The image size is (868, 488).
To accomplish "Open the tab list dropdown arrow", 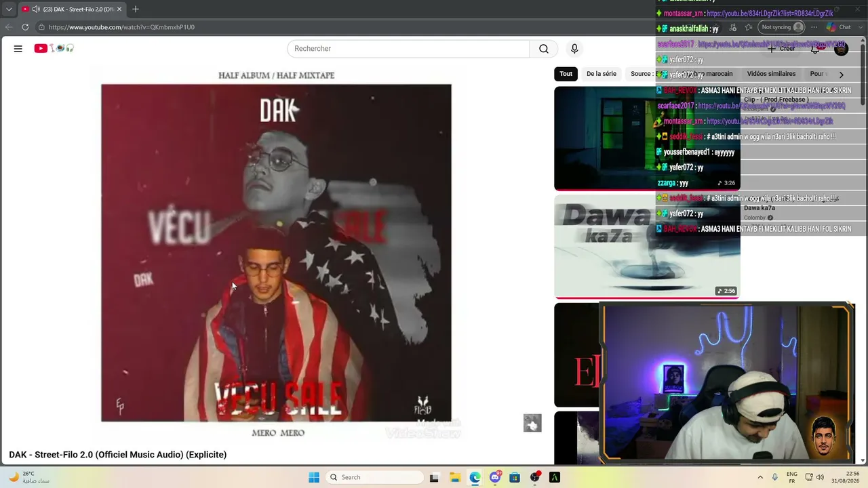I will tap(9, 9).
